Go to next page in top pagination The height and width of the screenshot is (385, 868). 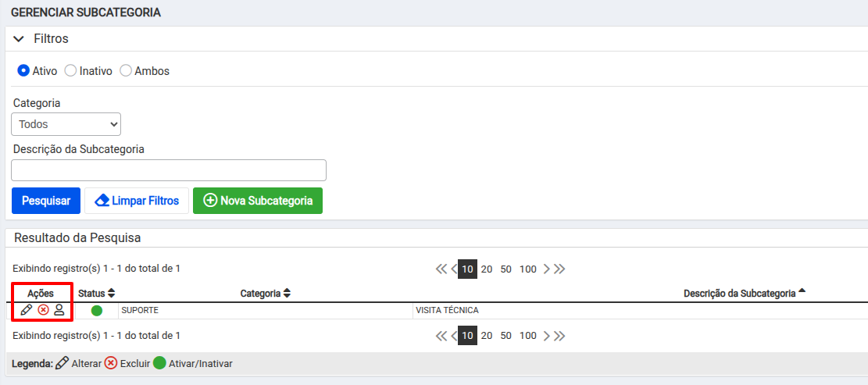(546, 269)
